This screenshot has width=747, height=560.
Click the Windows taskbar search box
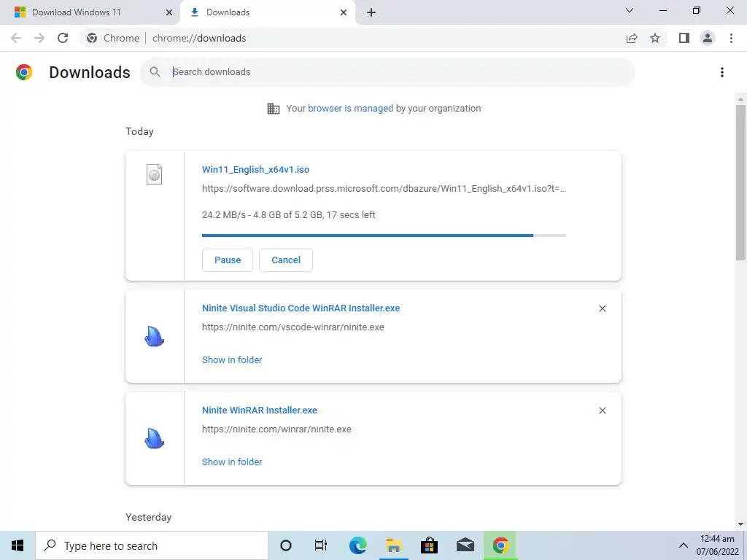click(152, 545)
